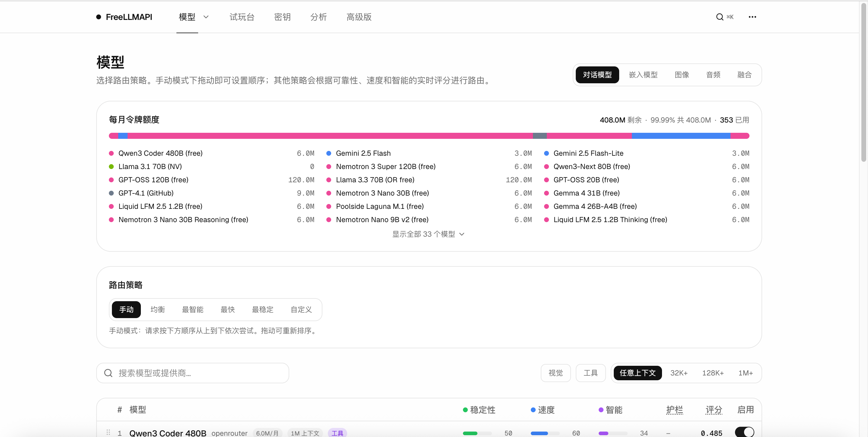This screenshot has height=437, width=868.
Task: Click the search magnifier icon in header
Action: coord(719,17)
